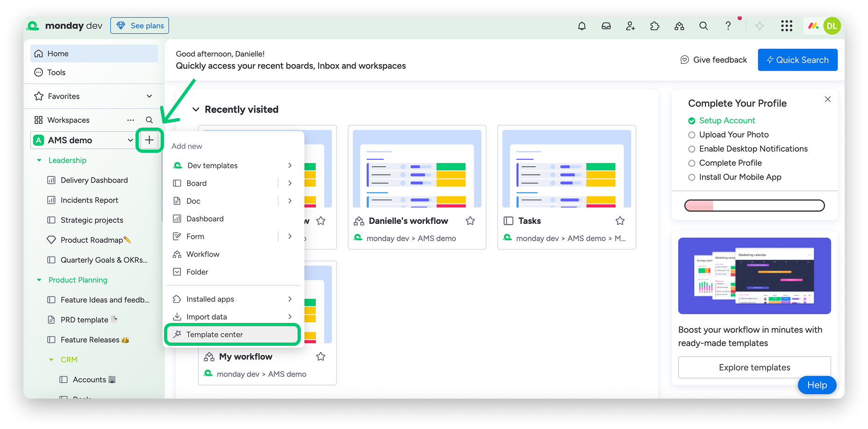Select Upload Your Photo step
The width and height of the screenshot is (868, 429).
click(x=728, y=135)
